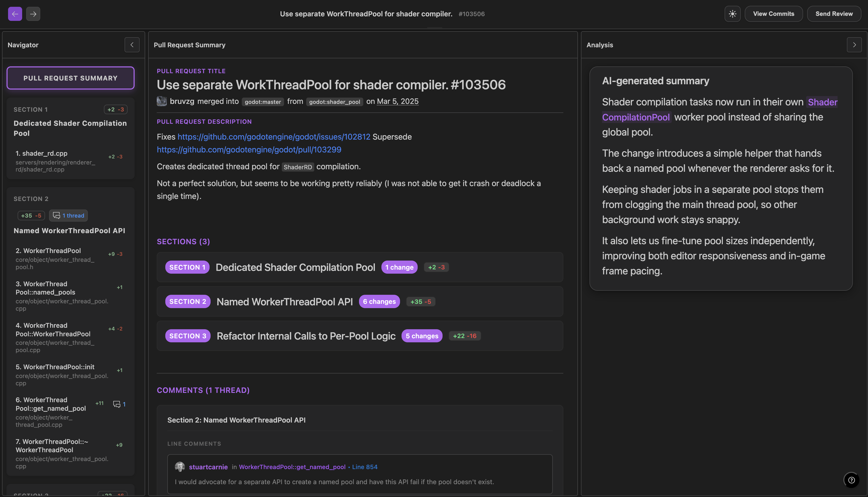Open the godot issue 102812 link
The image size is (868, 497).
[273, 137]
